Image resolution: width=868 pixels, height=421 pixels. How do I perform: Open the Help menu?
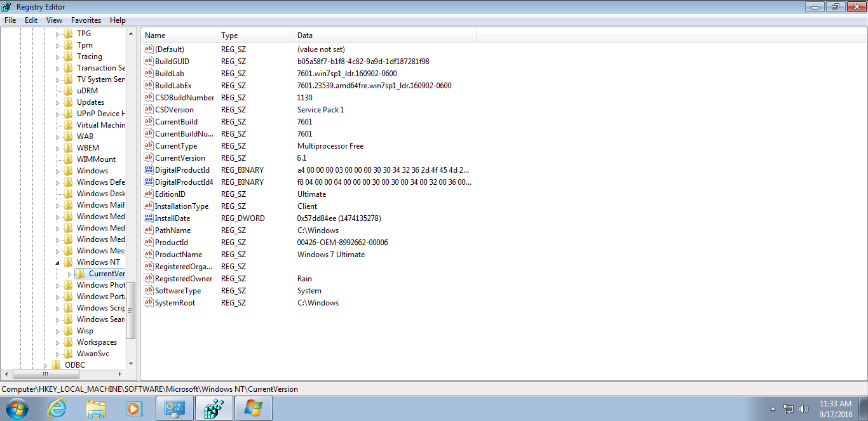click(118, 20)
